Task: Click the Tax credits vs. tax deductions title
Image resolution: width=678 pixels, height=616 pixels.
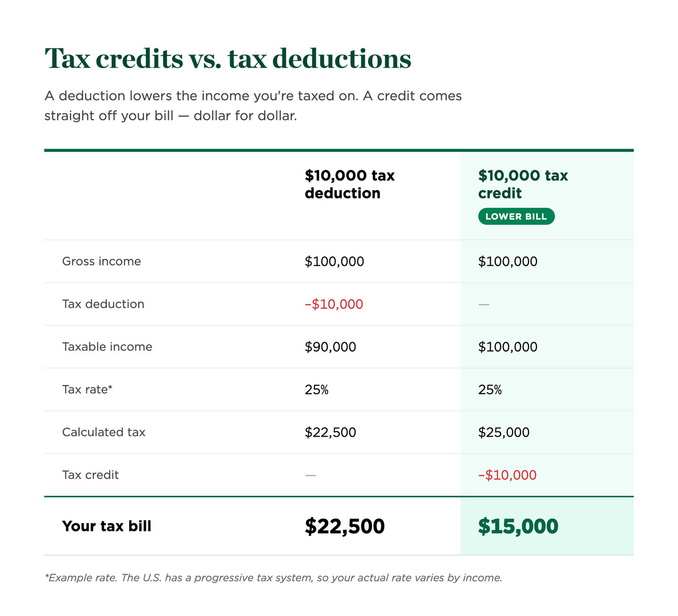Action: coord(228,59)
